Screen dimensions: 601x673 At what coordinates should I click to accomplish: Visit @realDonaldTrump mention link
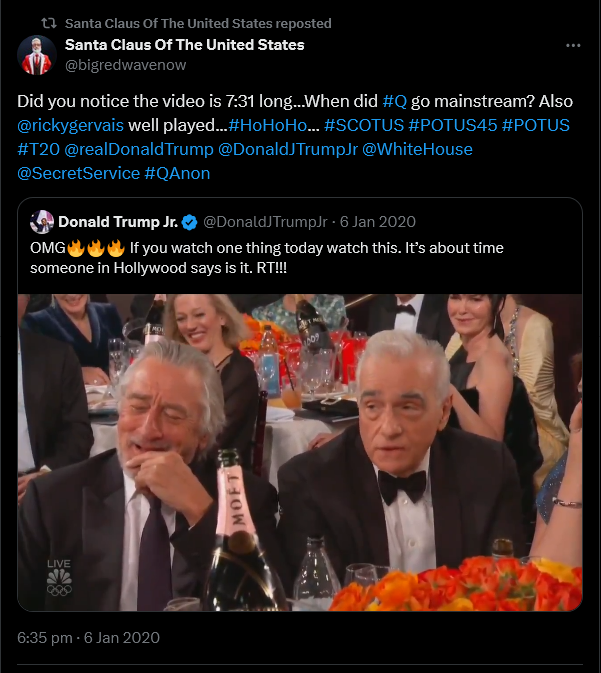pyautogui.click(x=139, y=149)
